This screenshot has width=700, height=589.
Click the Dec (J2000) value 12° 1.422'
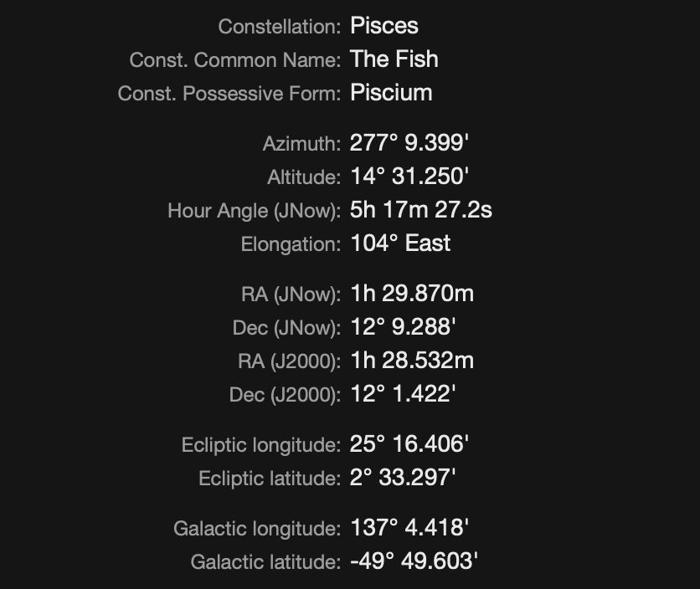pos(403,394)
